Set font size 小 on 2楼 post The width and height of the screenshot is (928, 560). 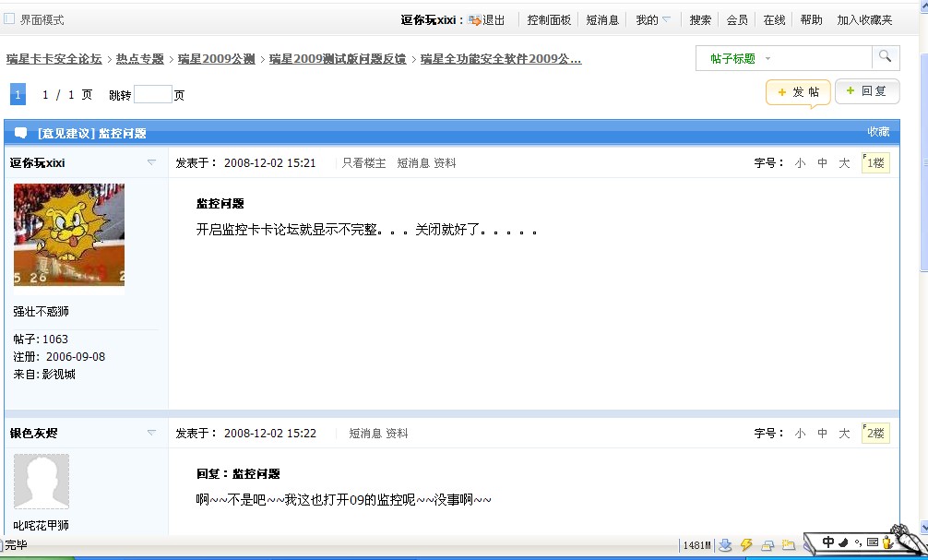pyautogui.click(x=800, y=434)
